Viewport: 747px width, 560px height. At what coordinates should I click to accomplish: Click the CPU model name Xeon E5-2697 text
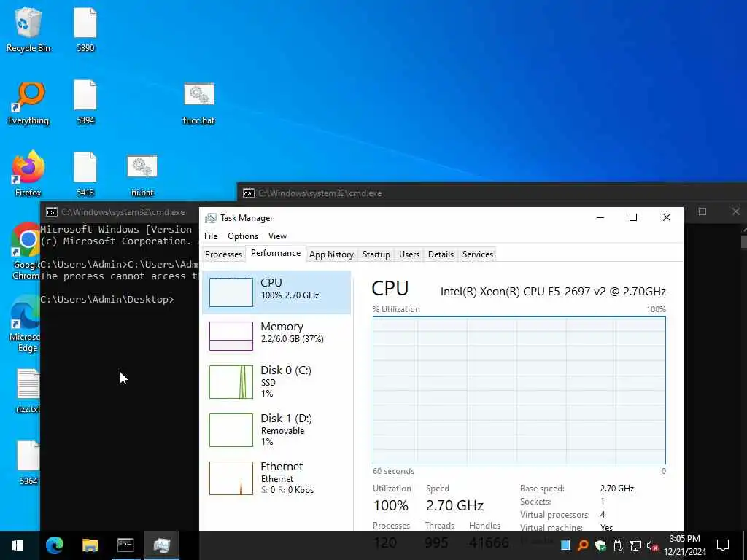click(553, 291)
